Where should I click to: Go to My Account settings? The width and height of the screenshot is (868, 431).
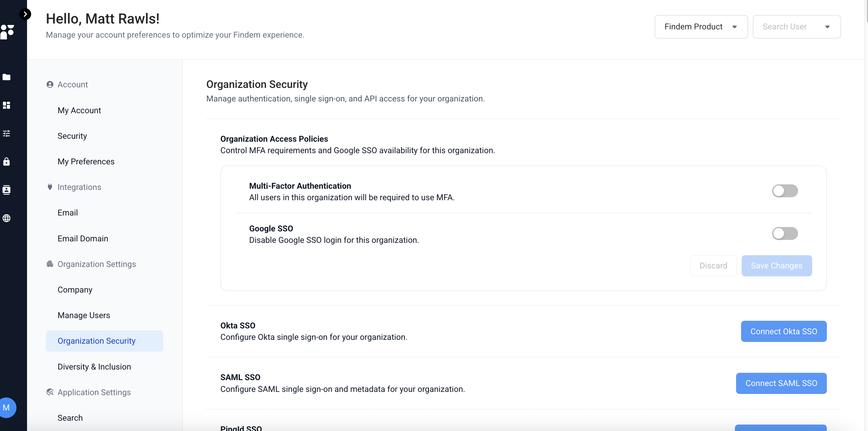[79, 110]
